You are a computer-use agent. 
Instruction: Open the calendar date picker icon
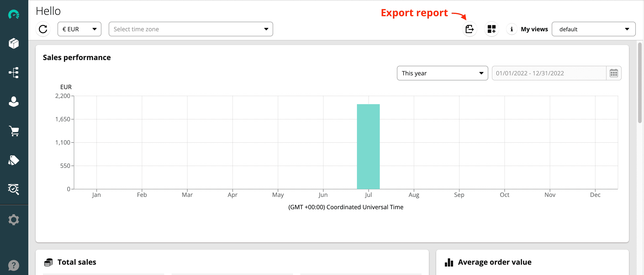click(x=613, y=73)
